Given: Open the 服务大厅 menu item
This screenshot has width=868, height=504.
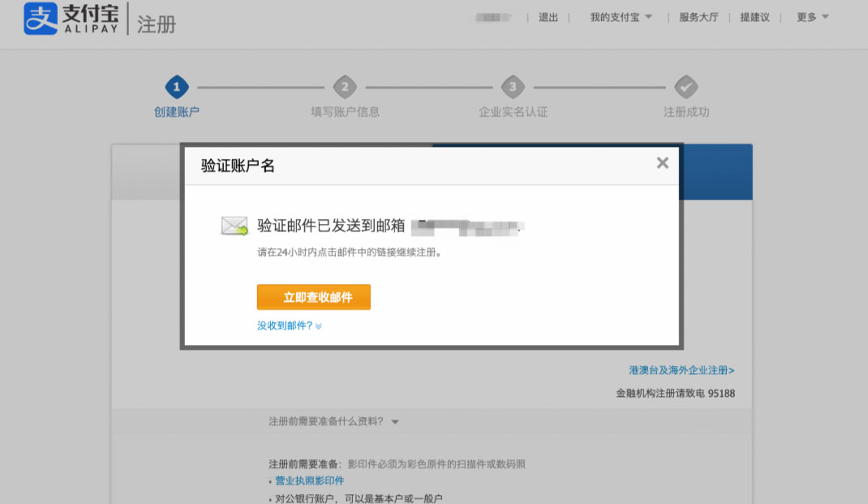Looking at the screenshot, I should pyautogui.click(x=698, y=16).
